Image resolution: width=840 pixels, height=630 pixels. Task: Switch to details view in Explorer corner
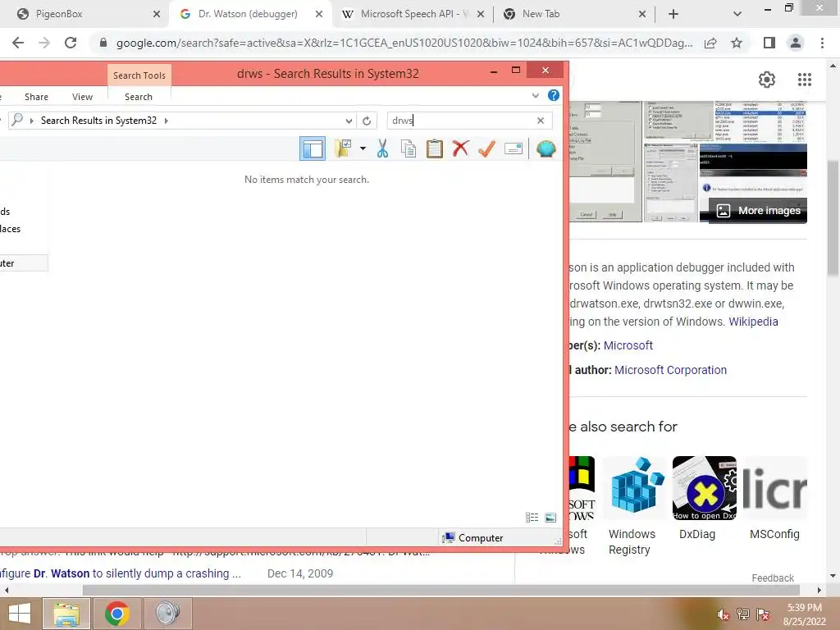[x=532, y=517]
